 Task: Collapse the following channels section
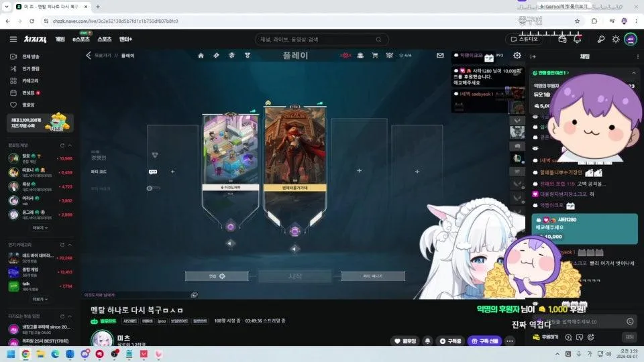coord(70,145)
